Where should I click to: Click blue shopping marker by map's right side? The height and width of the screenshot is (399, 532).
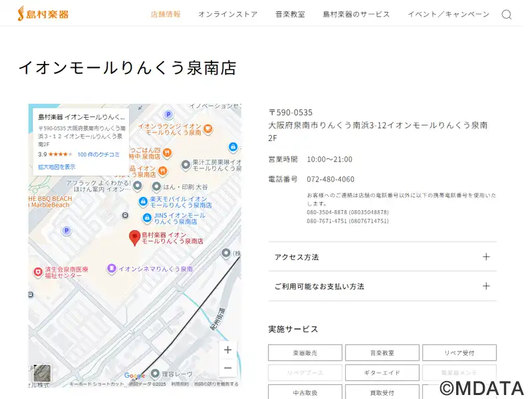[233, 147]
